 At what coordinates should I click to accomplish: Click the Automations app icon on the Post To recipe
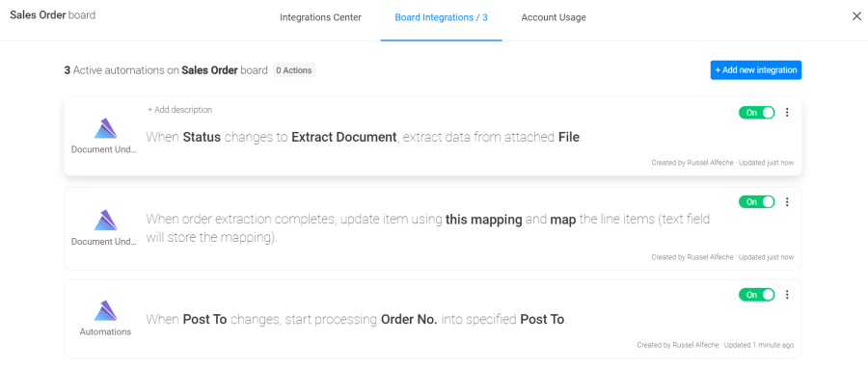click(105, 310)
